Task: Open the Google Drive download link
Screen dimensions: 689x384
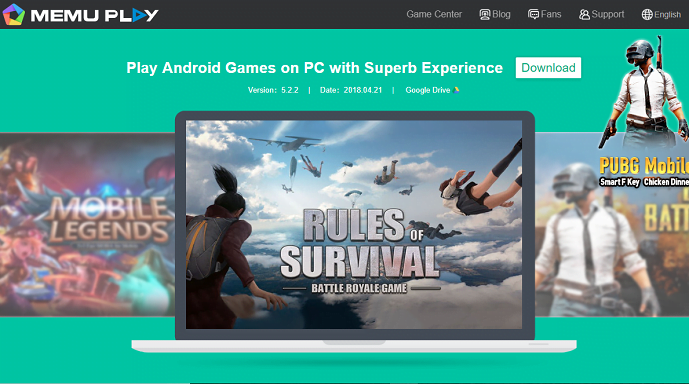Action: [428, 90]
